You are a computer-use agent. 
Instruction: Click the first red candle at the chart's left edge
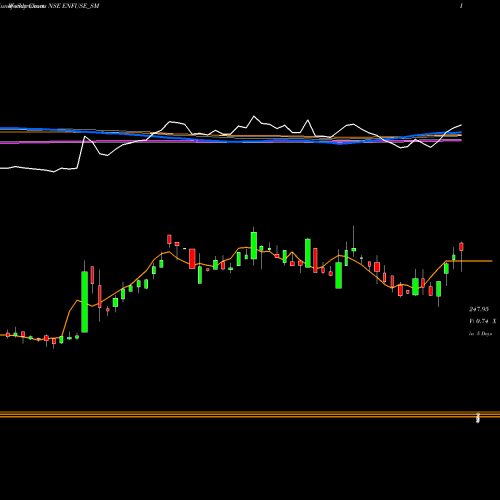[x=8, y=335]
